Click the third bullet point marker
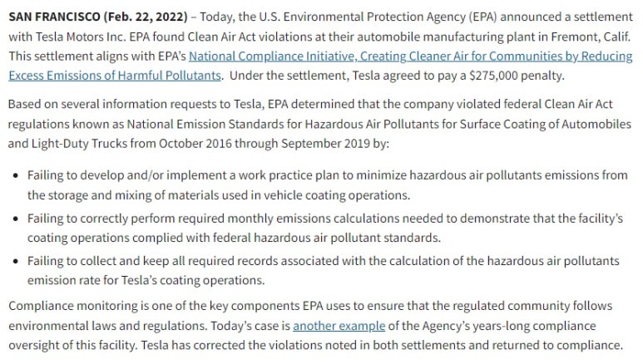This screenshot has width=643, height=364. coord(16,261)
